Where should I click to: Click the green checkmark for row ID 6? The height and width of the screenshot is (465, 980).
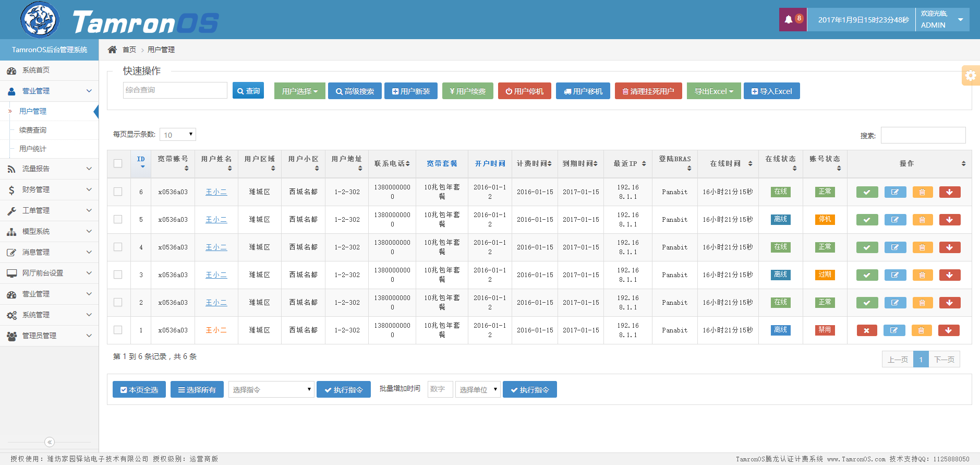pos(867,192)
